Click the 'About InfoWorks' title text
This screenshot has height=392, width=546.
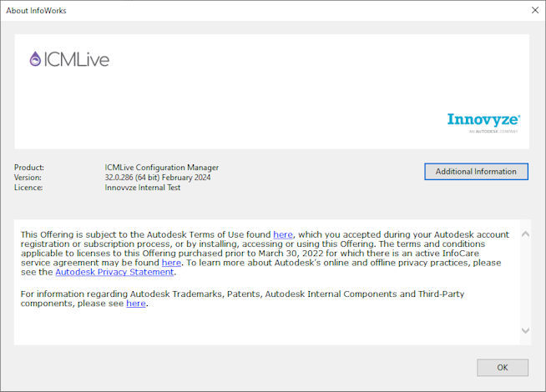(36, 11)
